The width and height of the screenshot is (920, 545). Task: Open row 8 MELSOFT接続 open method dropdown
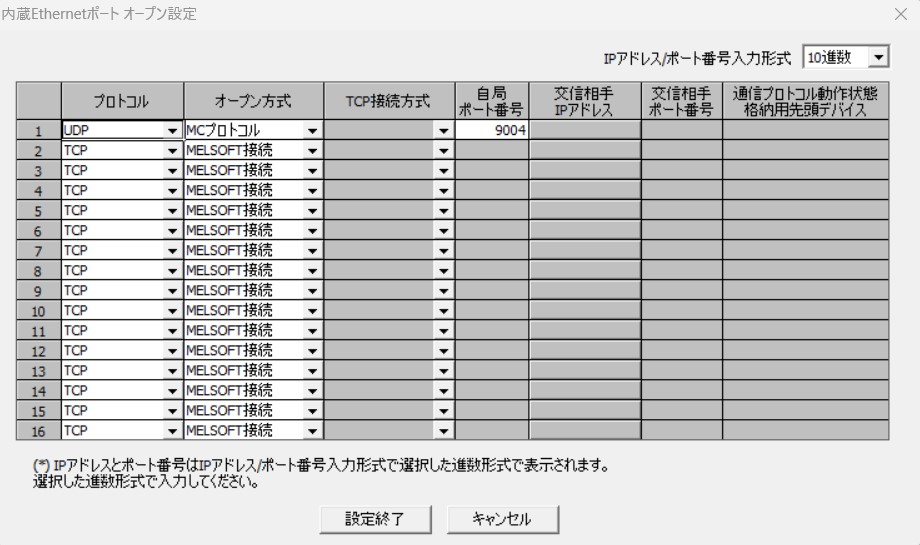(x=253, y=270)
